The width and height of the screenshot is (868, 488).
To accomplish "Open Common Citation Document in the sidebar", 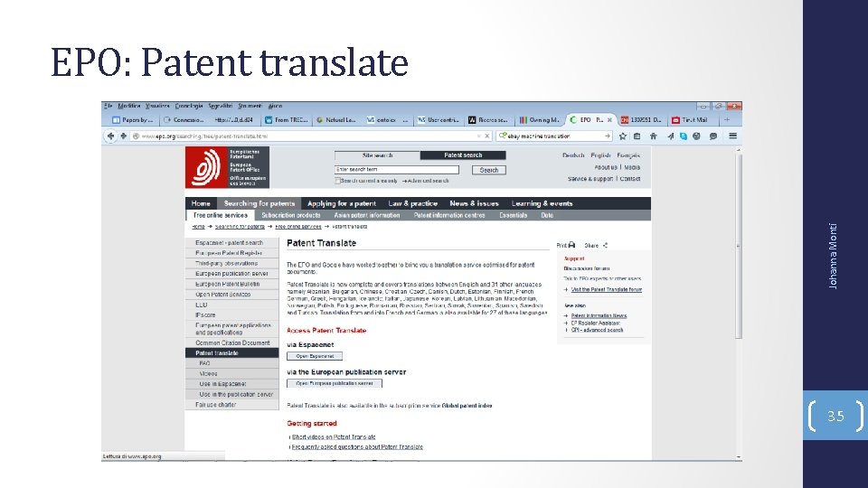I will point(232,343).
